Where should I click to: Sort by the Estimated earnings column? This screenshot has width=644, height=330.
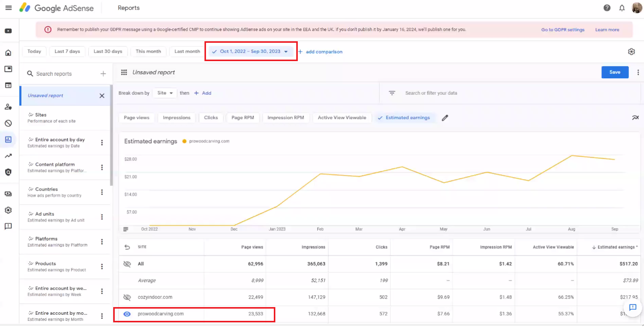pos(615,247)
